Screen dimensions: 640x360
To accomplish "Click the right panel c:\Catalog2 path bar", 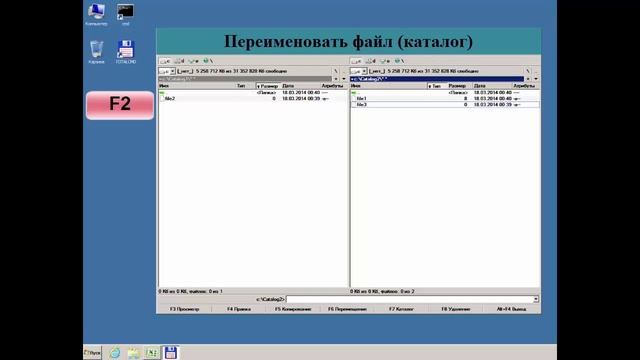I will coord(437,79).
